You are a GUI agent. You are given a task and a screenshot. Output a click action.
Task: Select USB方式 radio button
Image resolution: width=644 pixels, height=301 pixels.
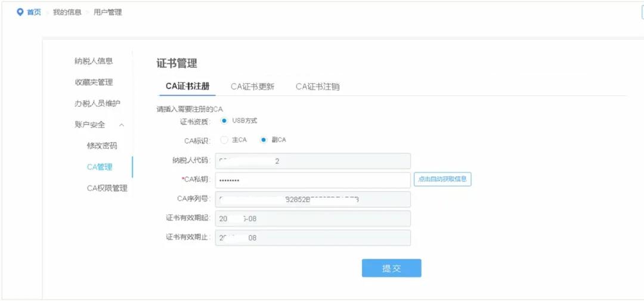tap(224, 121)
